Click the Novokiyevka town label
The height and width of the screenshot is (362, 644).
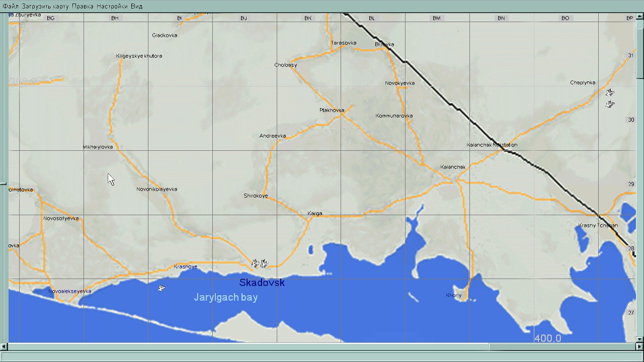tap(400, 83)
